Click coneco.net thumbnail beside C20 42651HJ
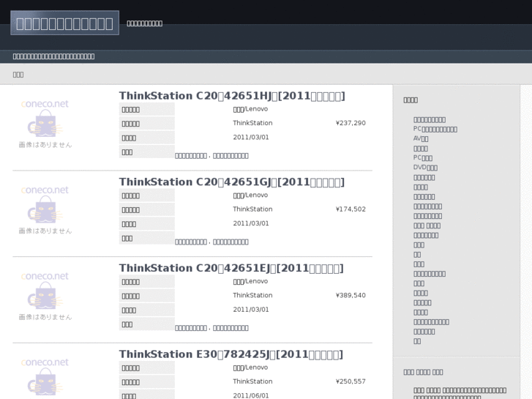The width and height of the screenshot is (532, 399). tap(45, 124)
